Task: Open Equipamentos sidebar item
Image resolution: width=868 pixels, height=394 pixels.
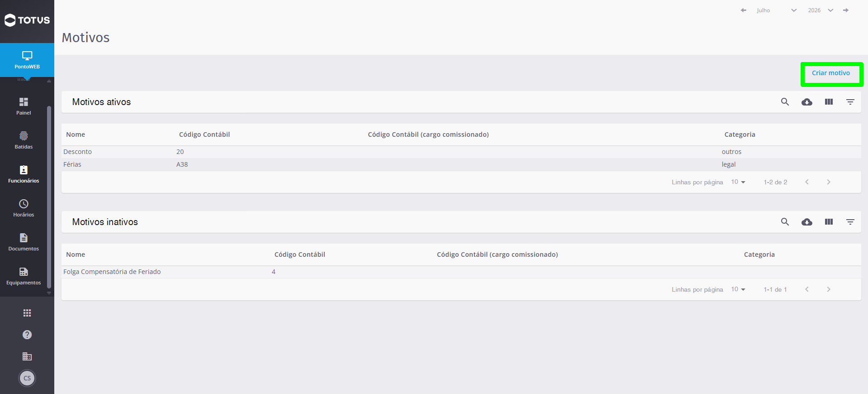Action: [x=24, y=276]
